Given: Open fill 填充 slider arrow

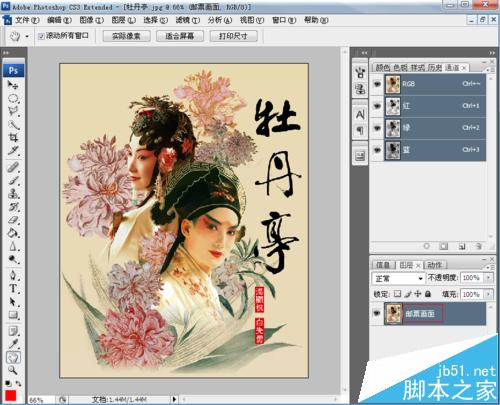Looking at the screenshot, I should point(488,294).
